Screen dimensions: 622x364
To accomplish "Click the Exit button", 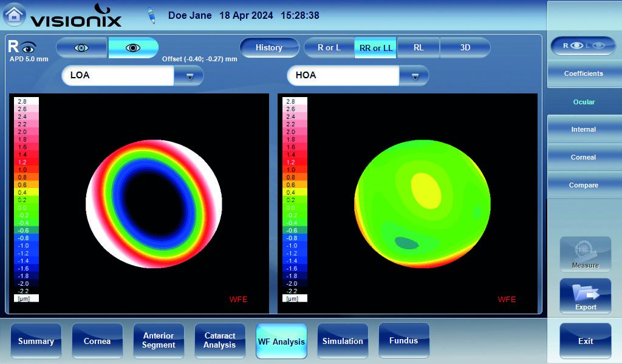I will pyautogui.click(x=585, y=341).
